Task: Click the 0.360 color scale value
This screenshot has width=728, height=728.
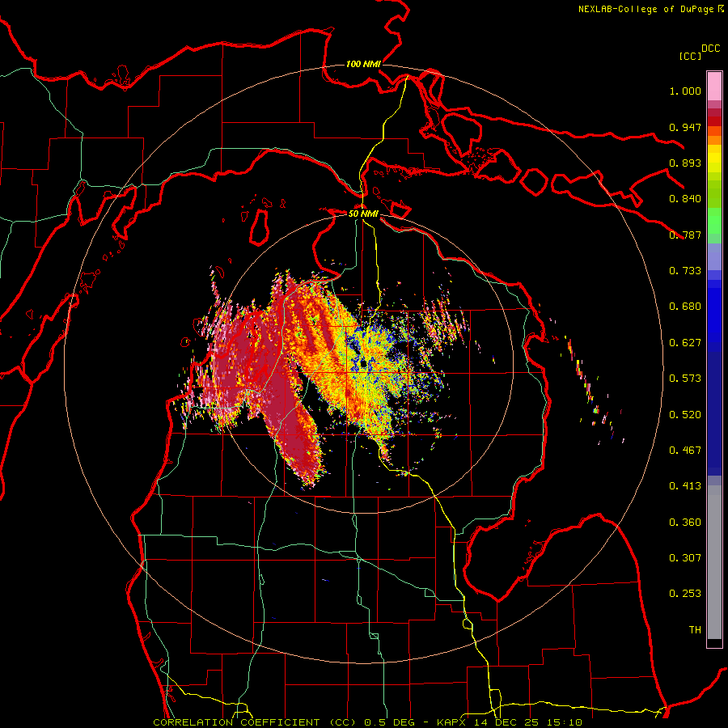Action: (x=685, y=523)
